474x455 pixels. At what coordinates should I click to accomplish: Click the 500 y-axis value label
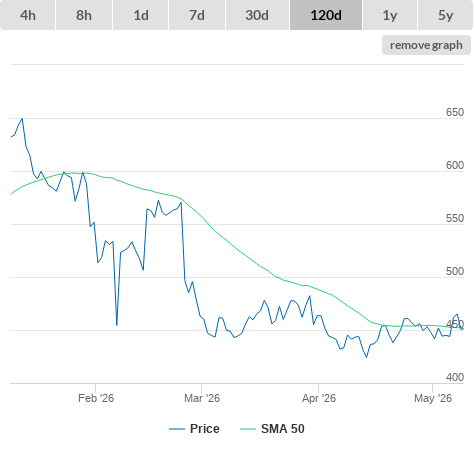click(x=455, y=271)
